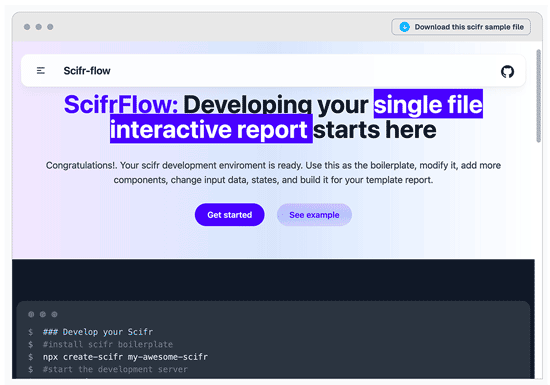Click the 'Congratulations!' paragraph text
Viewport: 550px width, 385px height.
coord(273,173)
